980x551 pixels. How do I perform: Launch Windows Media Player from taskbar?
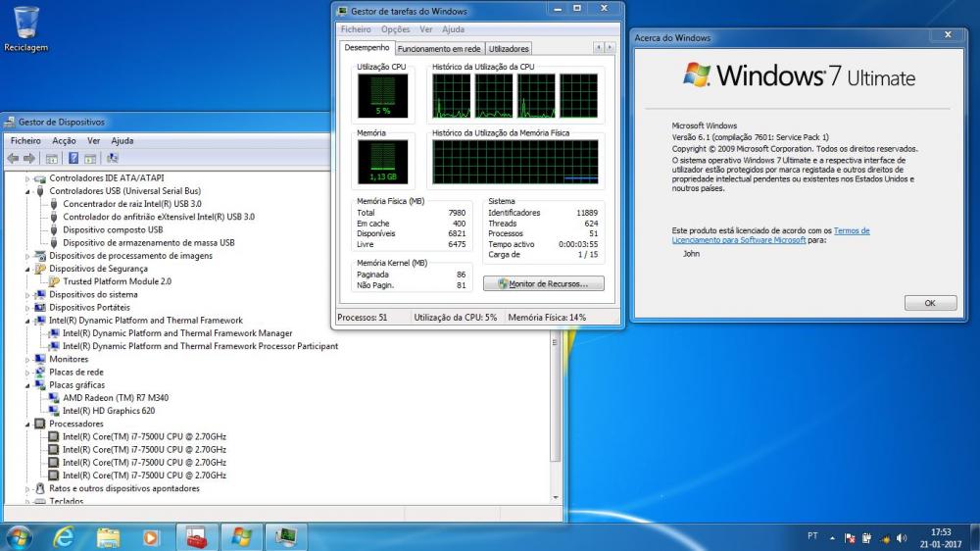tap(151, 536)
